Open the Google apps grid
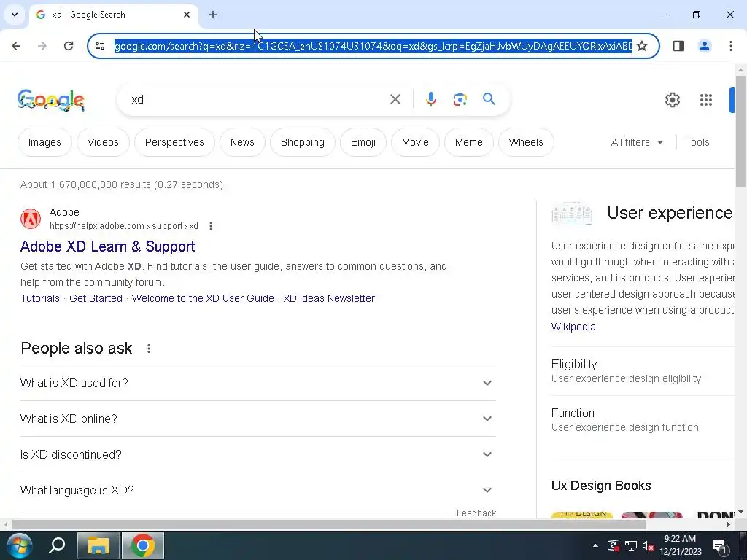747x560 pixels. click(705, 100)
